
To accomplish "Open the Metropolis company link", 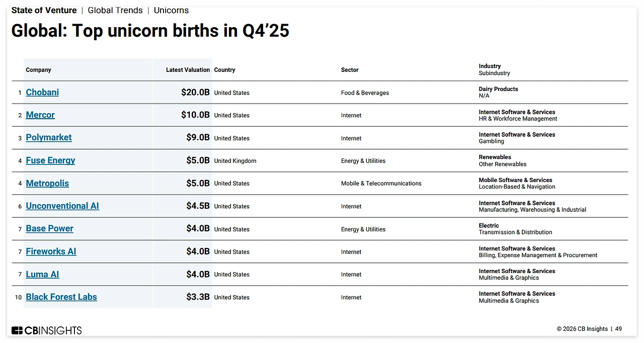I will point(47,184).
